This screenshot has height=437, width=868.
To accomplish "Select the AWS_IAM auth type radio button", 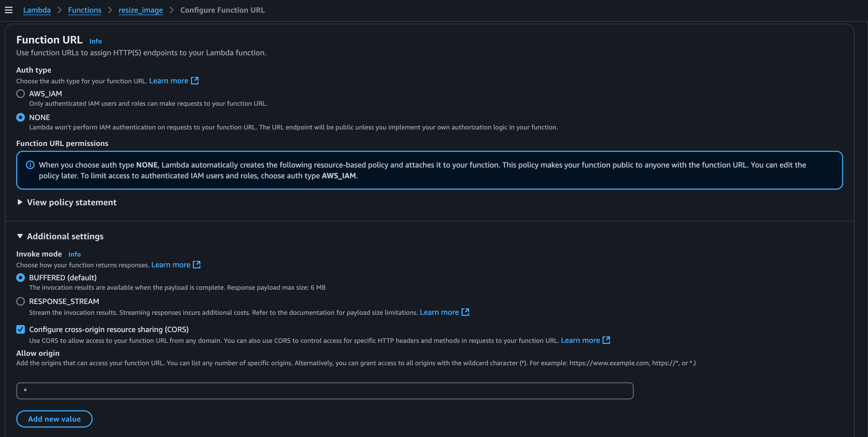I will (21, 94).
